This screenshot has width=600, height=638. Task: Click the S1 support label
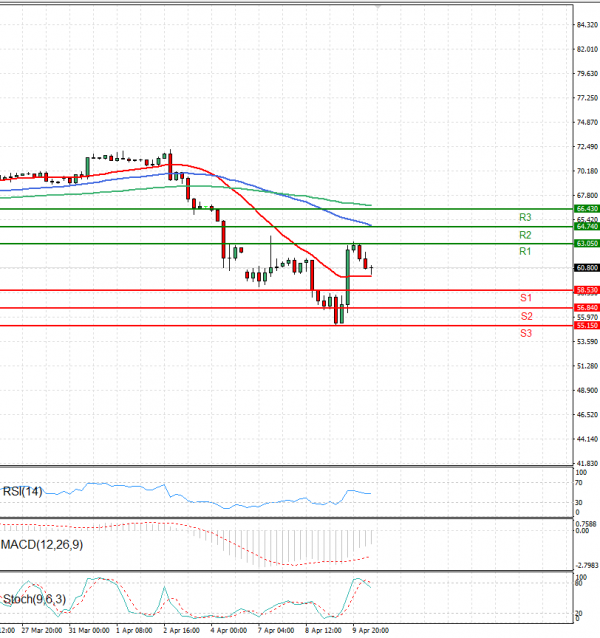(526, 298)
